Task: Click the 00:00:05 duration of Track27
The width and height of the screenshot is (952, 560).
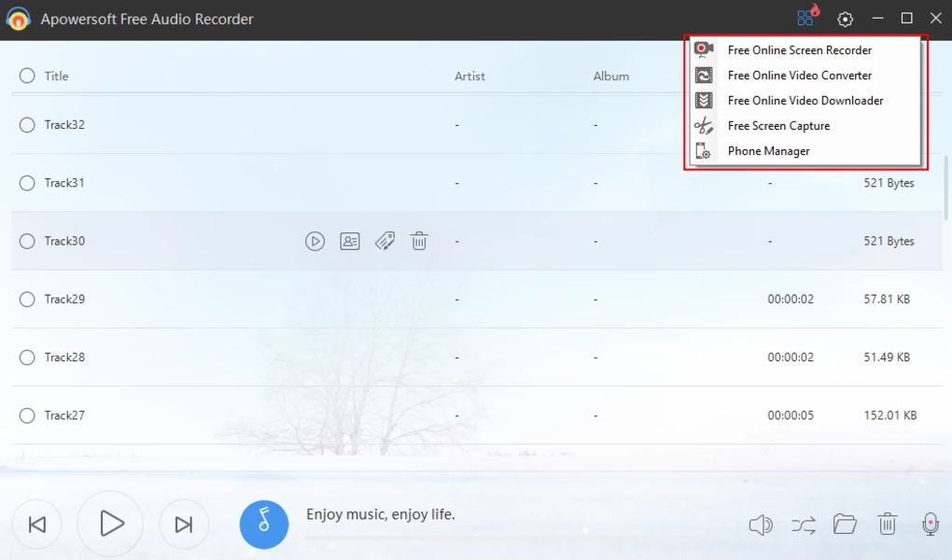Action: pyautogui.click(x=791, y=415)
